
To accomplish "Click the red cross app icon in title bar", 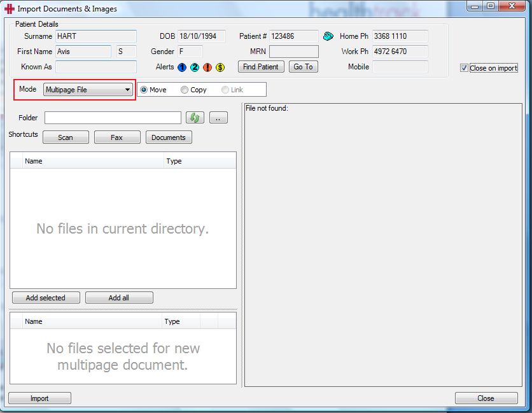I will coord(9,9).
